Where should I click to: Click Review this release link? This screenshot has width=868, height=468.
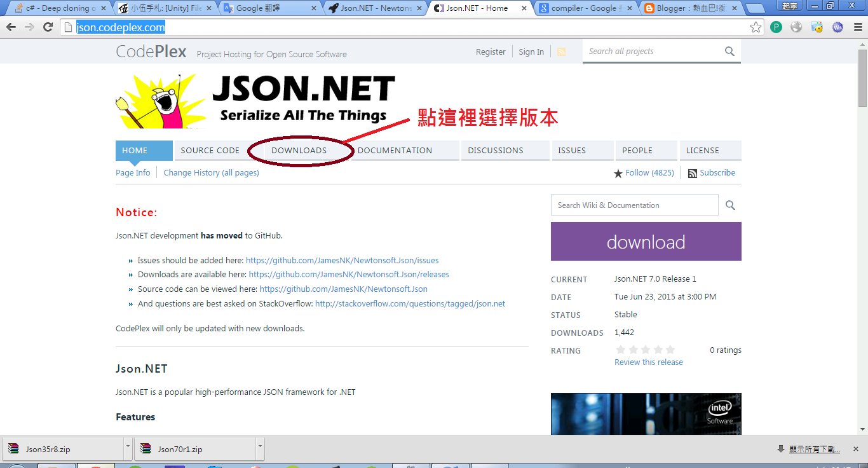[649, 362]
